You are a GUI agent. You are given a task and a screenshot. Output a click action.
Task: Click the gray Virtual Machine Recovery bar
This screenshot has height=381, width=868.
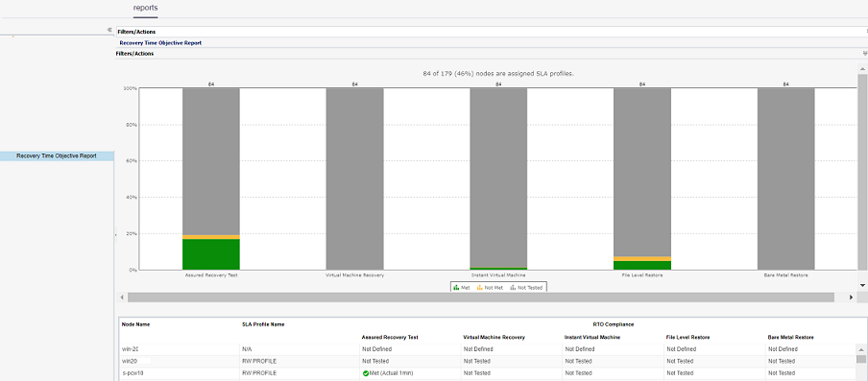point(355,179)
